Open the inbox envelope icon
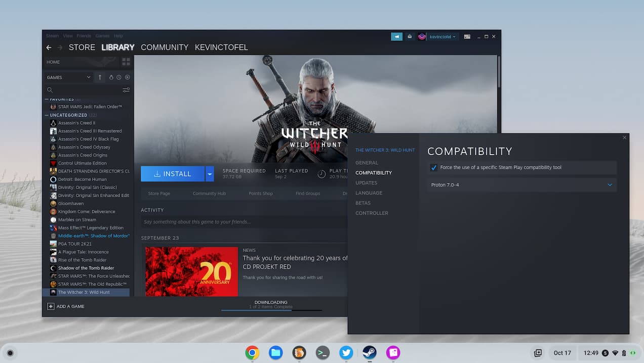Image resolution: width=644 pixels, height=363 pixels. [410, 37]
